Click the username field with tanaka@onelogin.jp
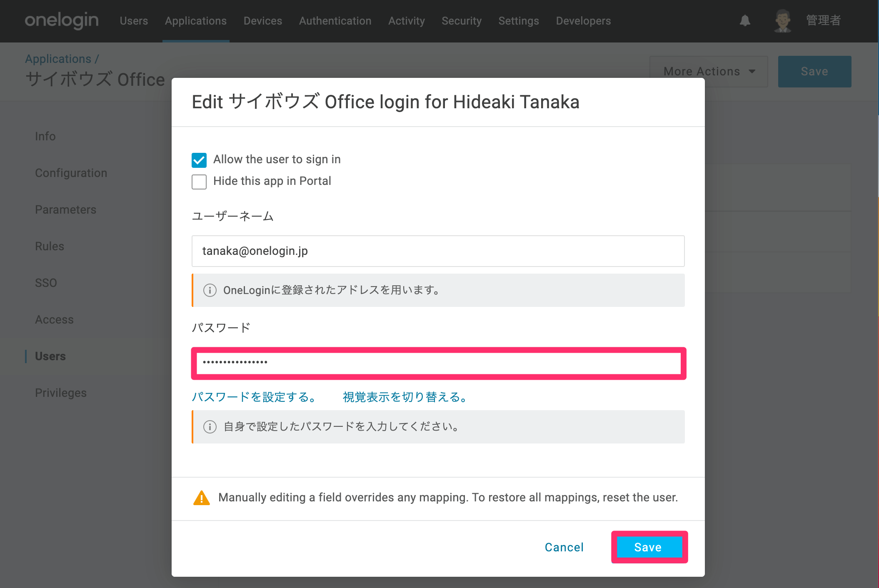The height and width of the screenshot is (588, 879). pos(438,251)
